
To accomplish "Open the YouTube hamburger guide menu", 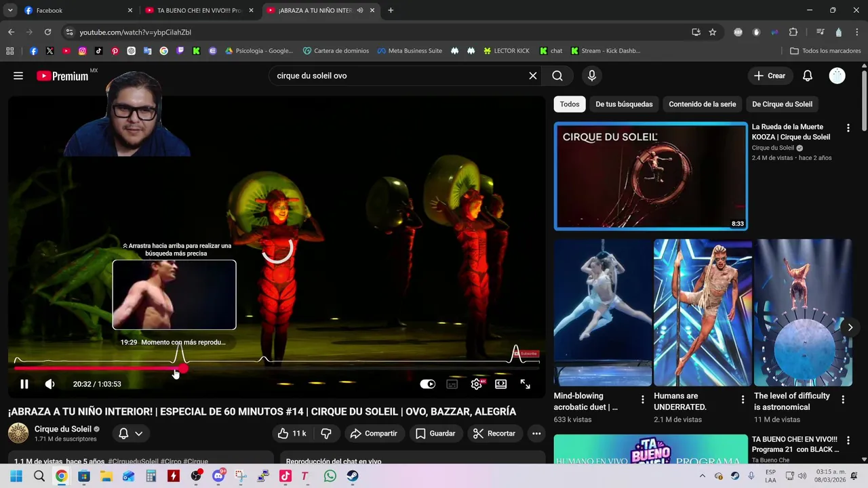I will (18, 76).
